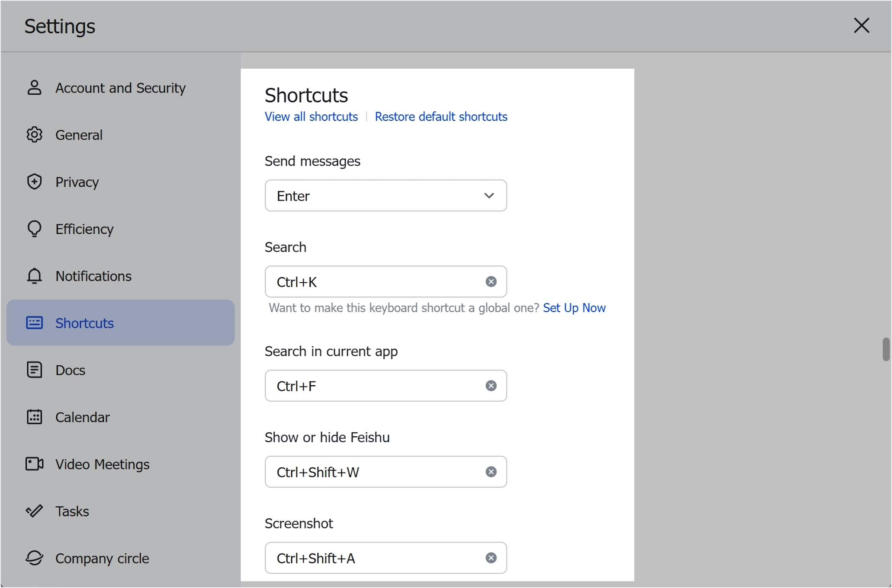Click the Account and Security person icon
Image resolution: width=892 pixels, height=588 pixels.
click(34, 87)
